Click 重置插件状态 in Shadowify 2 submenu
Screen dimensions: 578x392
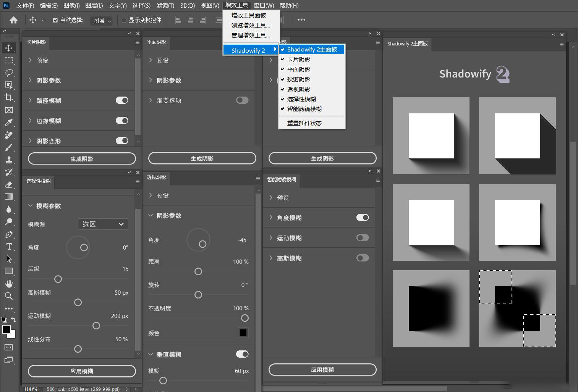(304, 123)
